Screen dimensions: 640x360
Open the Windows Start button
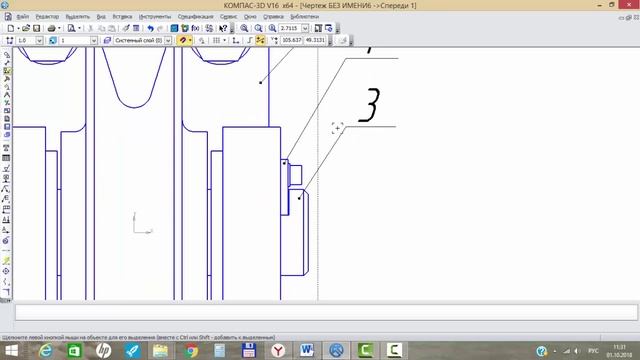pos(11,351)
